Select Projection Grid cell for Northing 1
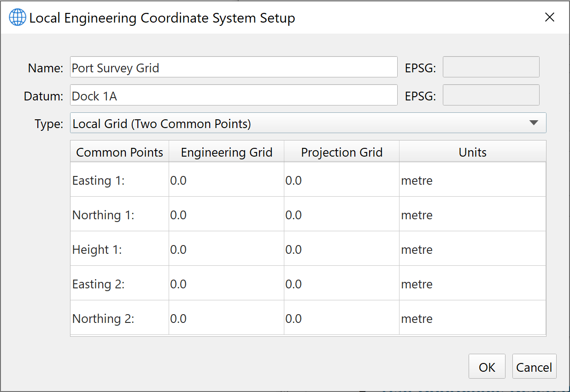This screenshot has width=570, height=392. [x=341, y=215]
